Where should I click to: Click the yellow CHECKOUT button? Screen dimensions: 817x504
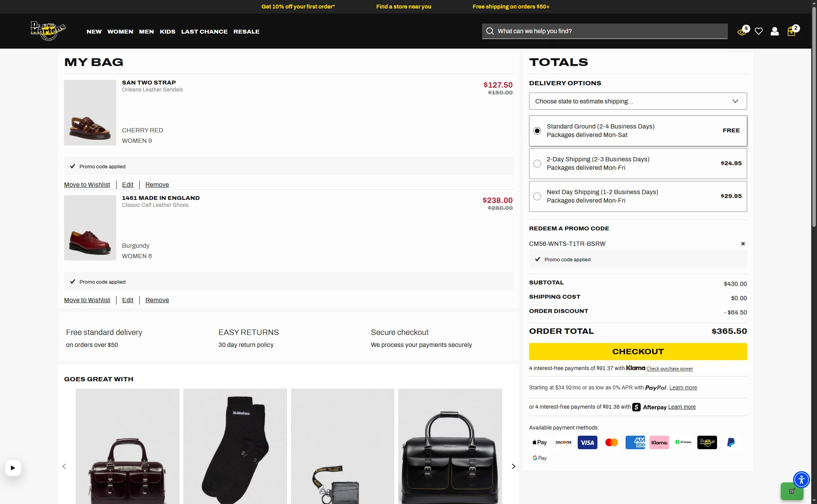(x=638, y=352)
